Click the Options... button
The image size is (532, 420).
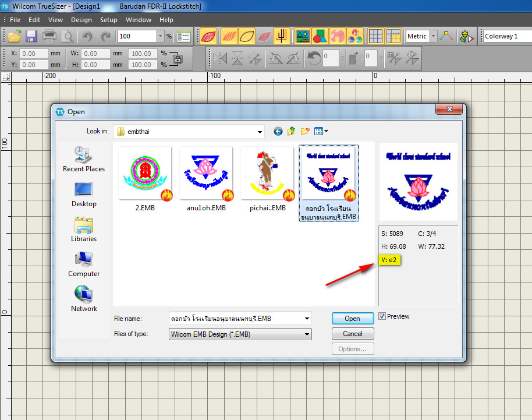tap(353, 349)
